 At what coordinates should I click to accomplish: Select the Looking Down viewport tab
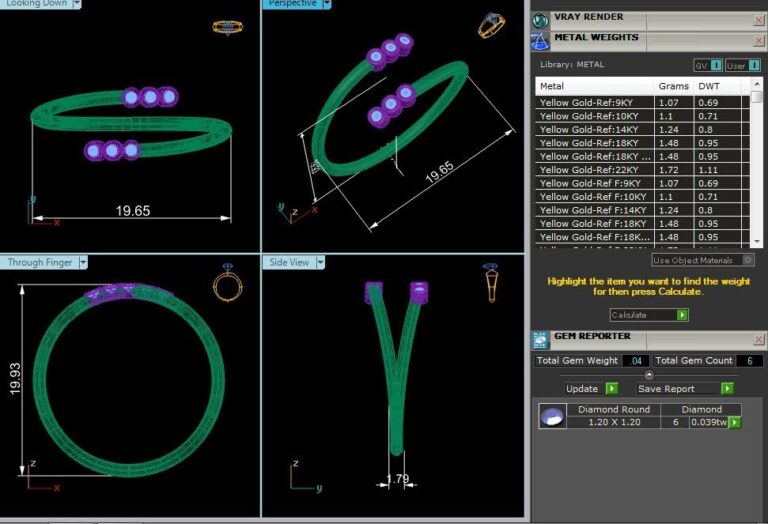(x=36, y=4)
